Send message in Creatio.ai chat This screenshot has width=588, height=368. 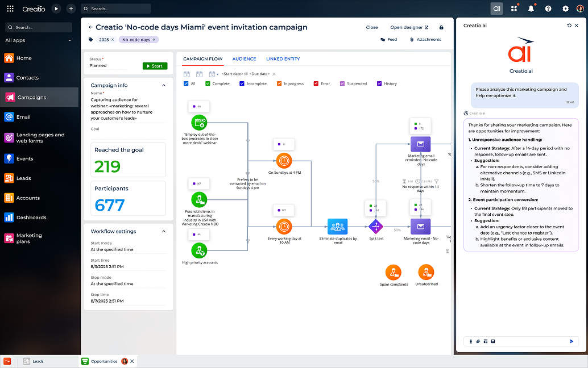[572, 341]
